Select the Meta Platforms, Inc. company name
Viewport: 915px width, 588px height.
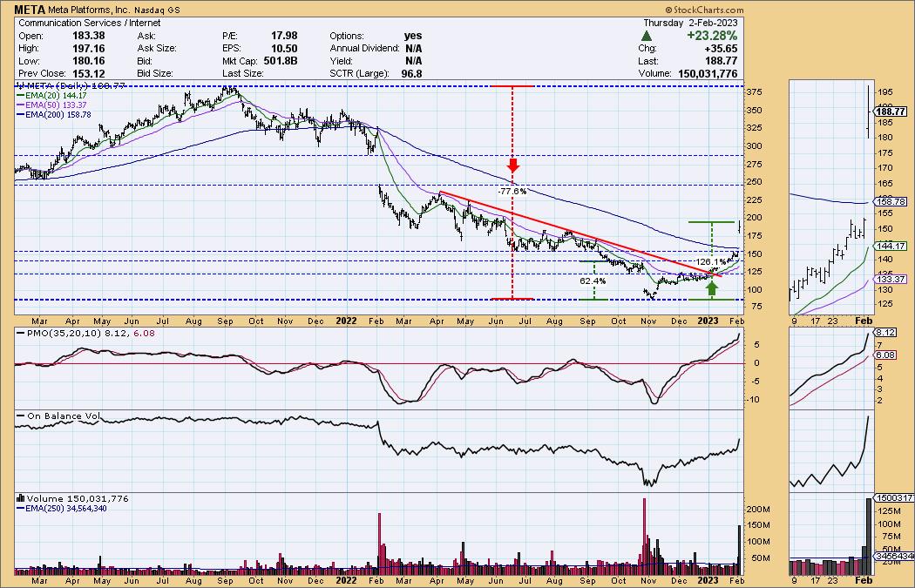click(89, 10)
